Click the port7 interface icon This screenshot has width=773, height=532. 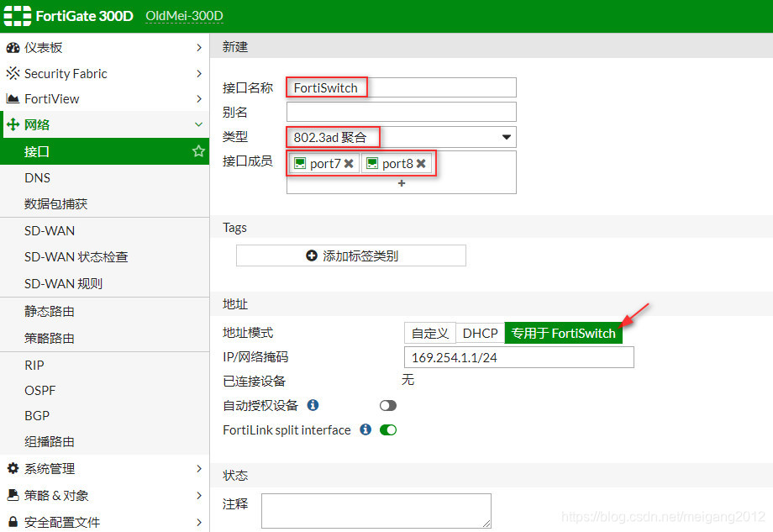point(300,163)
